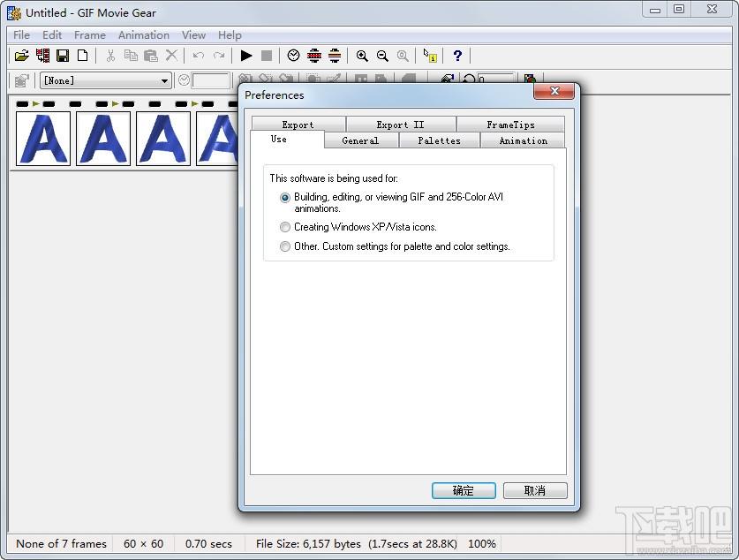Select Other custom settings radio button
The image size is (739, 560).
(x=284, y=246)
